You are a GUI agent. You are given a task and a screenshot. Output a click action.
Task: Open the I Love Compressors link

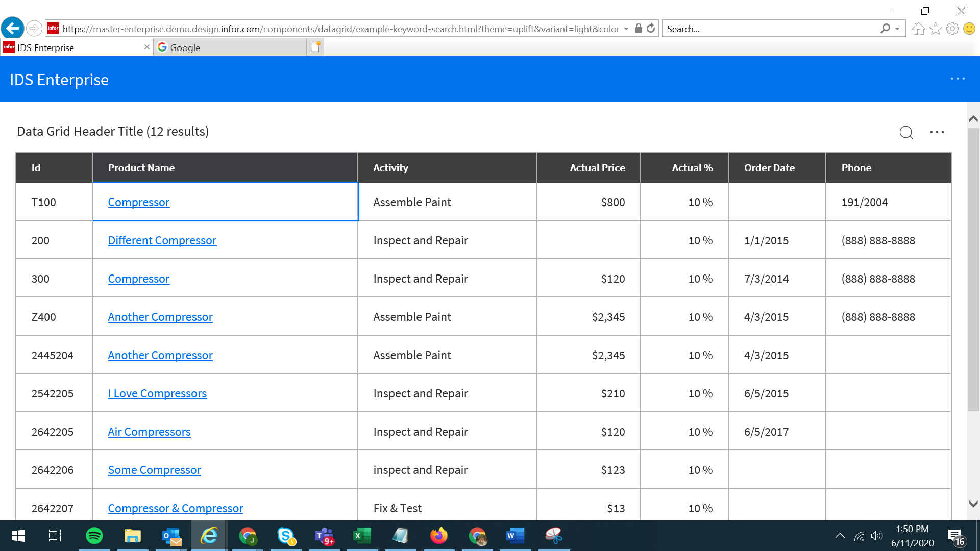pos(157,393)
